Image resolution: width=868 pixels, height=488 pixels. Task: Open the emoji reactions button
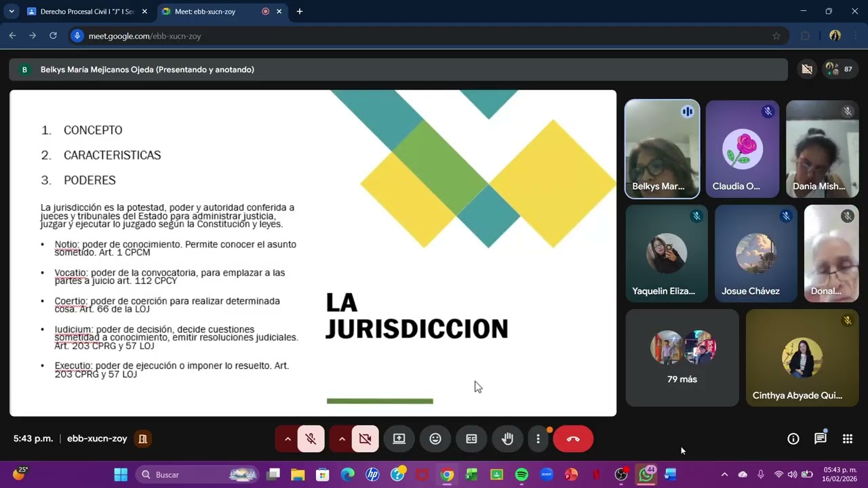pyautogui.click(x=435, y=439)
